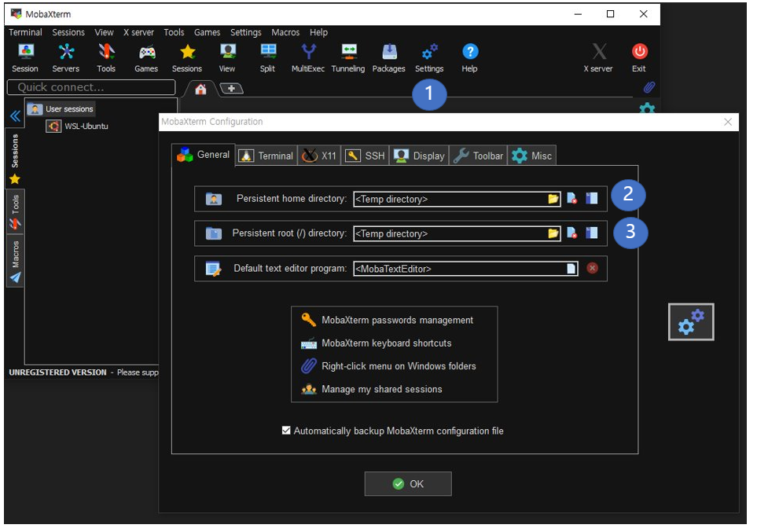Switch to the Toolbar configuration tab

point(479,156)
